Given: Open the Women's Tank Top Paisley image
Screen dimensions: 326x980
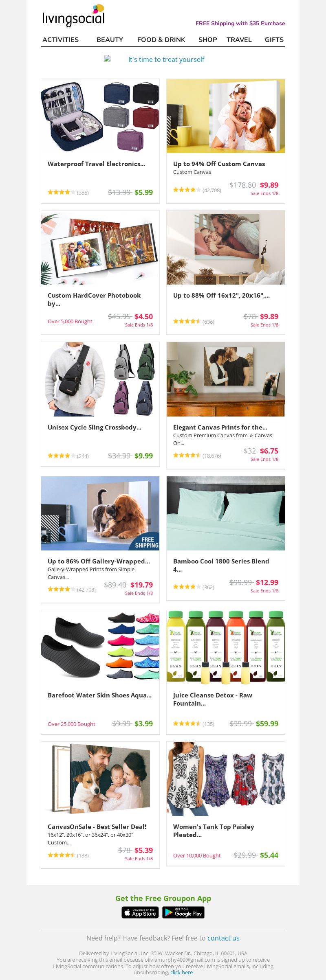Looking at the screenshot, I should [x=226, y=778].
